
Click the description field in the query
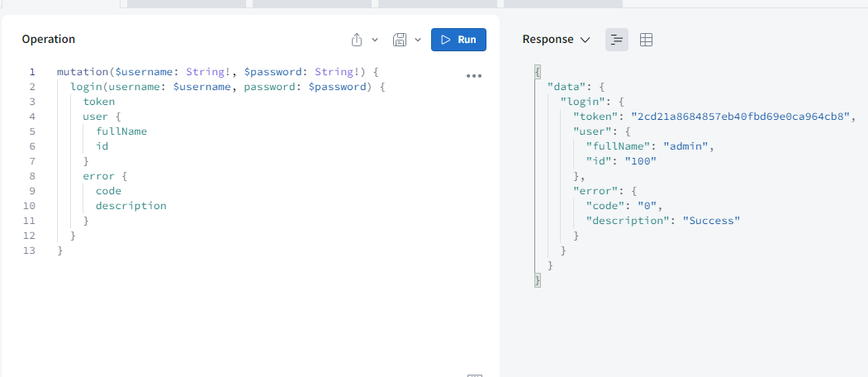[130, 206]
